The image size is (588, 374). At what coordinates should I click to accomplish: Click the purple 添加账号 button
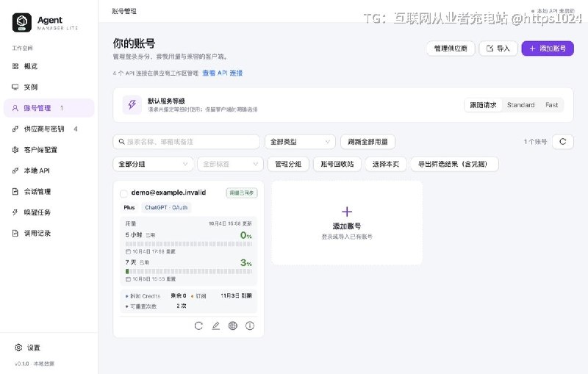point(548,48)
